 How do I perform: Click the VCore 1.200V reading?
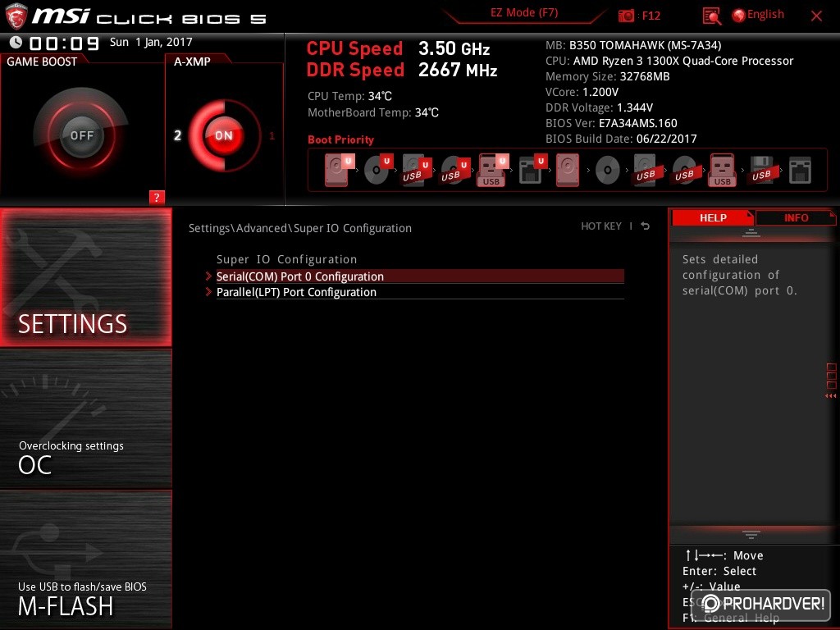[582, 92]
